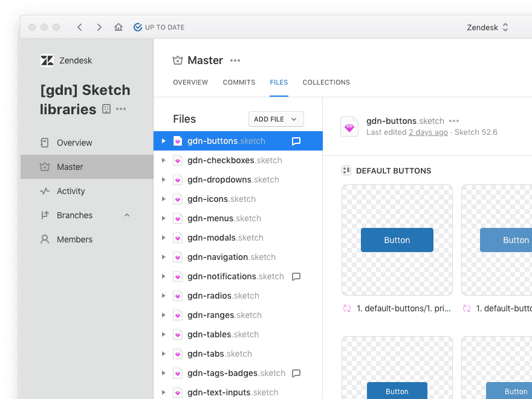The height and width of the screenshot is (399, 532).
Task: Open more options for the Master branch
Action: [235, 60]
